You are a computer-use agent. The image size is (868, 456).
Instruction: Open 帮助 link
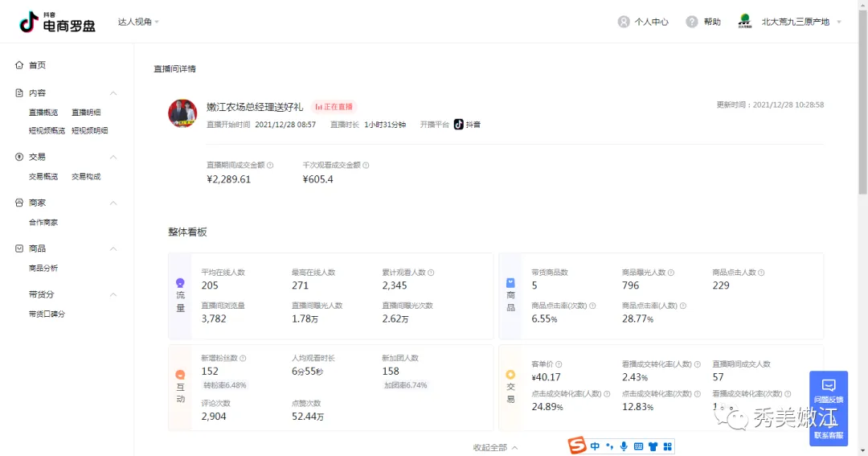(712, 22)
